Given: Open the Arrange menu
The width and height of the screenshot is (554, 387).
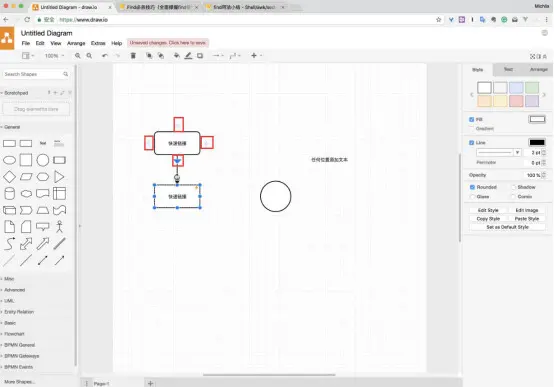Looking at the screenshot, I should click(x=76, y=43).
